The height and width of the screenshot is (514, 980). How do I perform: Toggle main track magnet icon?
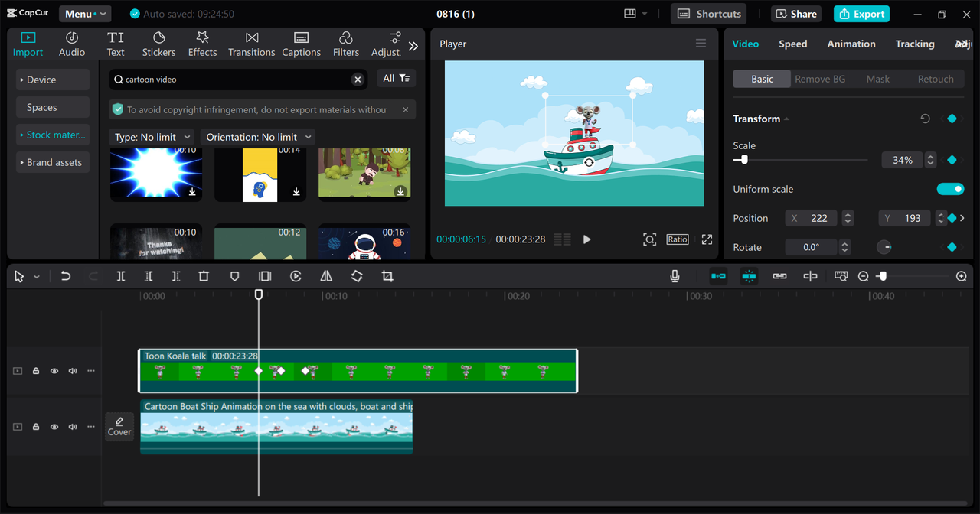[x=718, y=276]
